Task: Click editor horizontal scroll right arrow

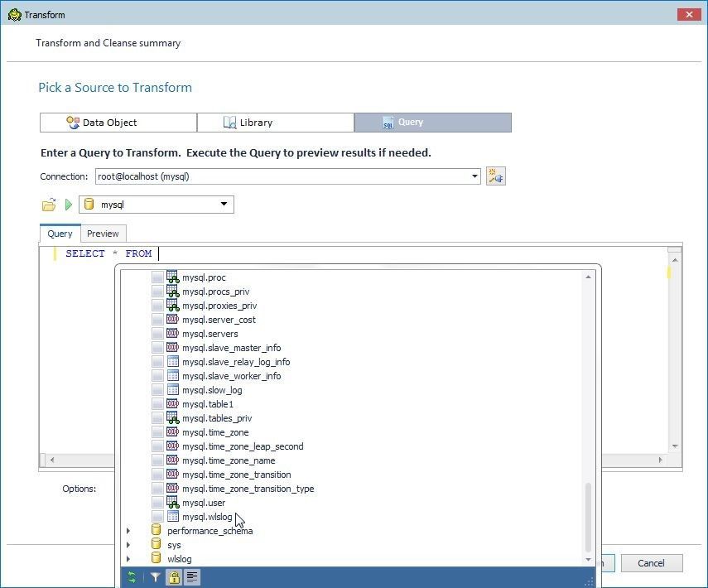Action: [660, 460]
